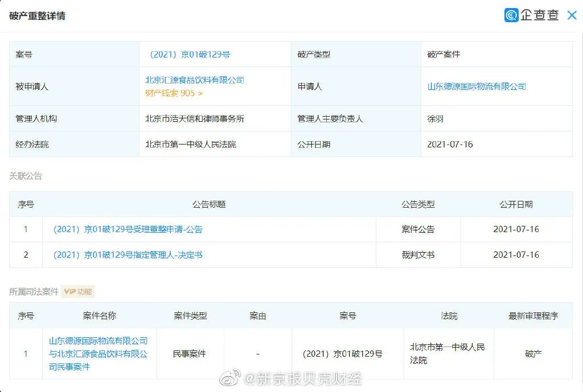Click 管理人主要负责人 field label
583x392 pixels.
pyautogui.click(x=330, y=118)
